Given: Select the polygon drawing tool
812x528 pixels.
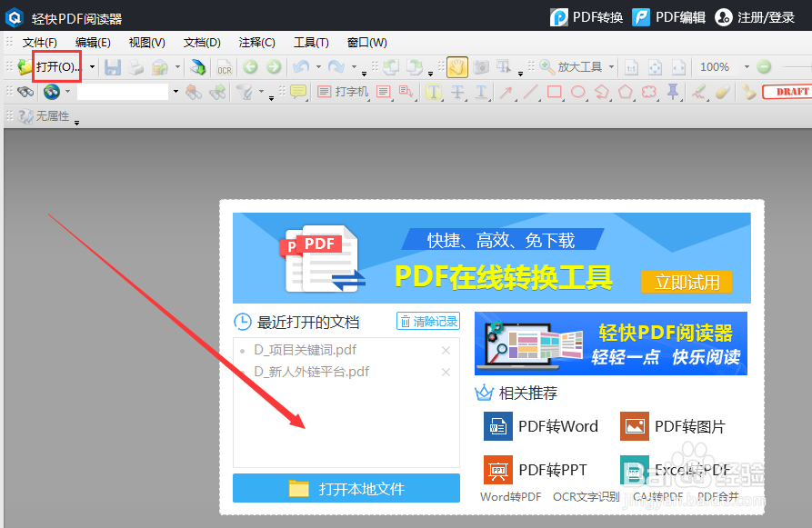Looking at the screenshot, I should point(626,92).
